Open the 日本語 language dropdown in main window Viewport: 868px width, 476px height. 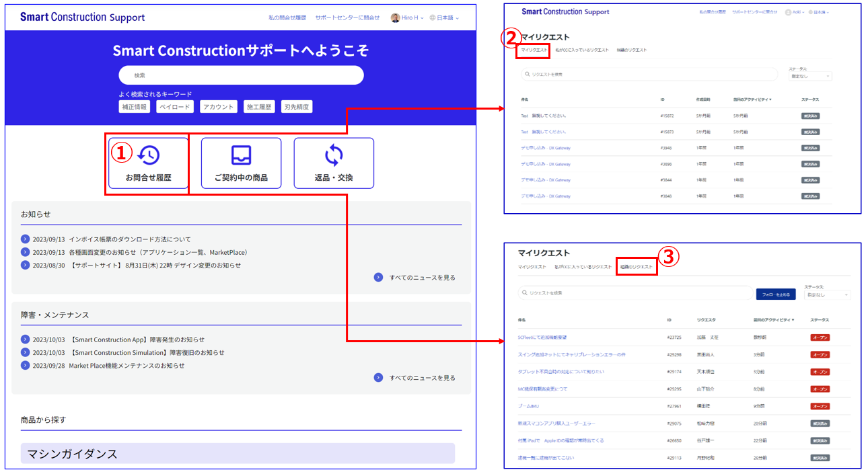[444, 17]
